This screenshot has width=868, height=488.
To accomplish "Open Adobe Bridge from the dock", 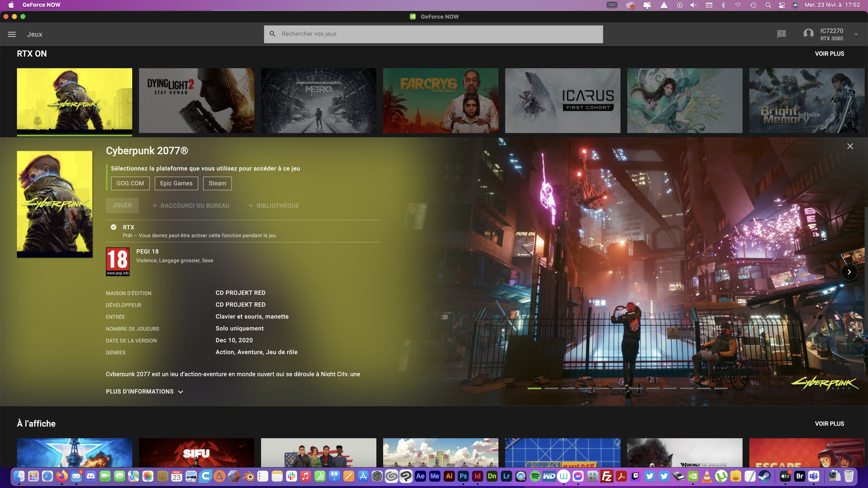I will pos(800,476).
